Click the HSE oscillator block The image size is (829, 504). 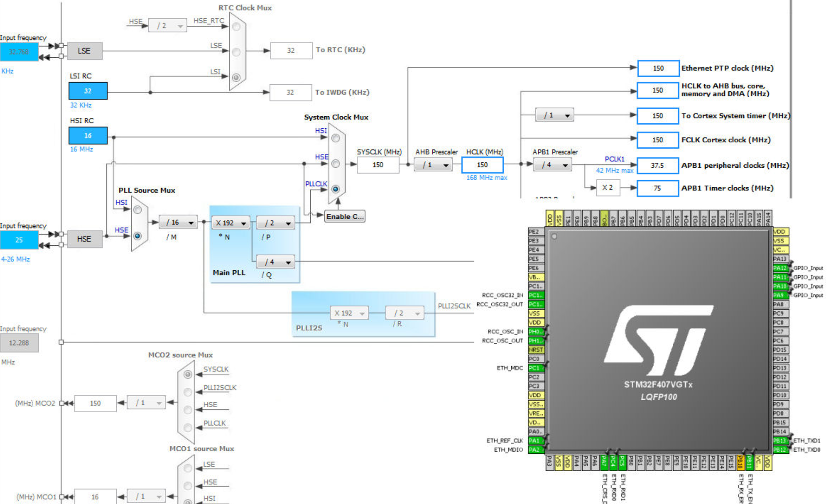(x=84, y=239)
